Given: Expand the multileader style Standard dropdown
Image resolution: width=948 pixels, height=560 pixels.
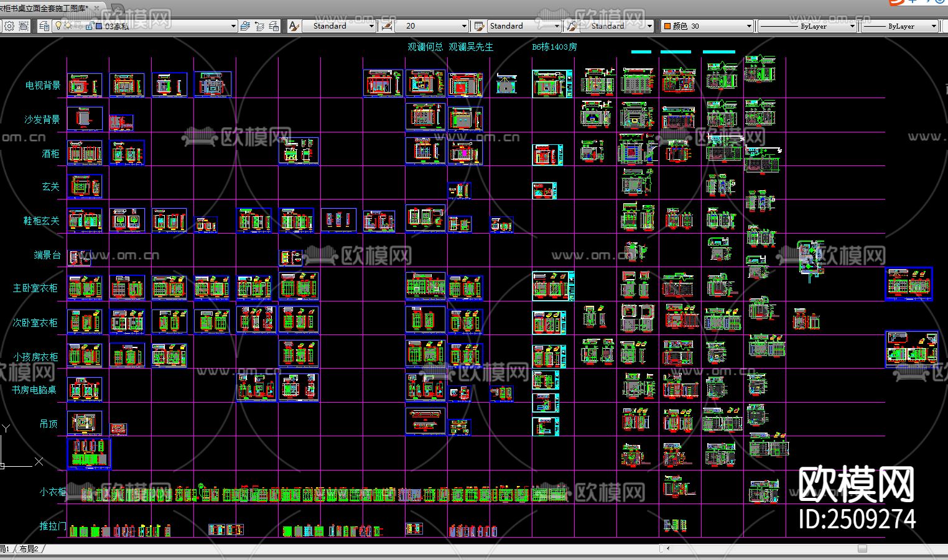Looking at the screenshot, I should click(649, 26).
